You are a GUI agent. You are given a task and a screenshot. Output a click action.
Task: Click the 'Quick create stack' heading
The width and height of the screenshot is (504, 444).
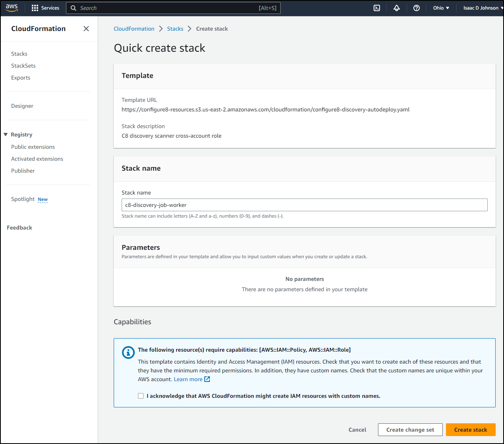click(x=159, y=48)
